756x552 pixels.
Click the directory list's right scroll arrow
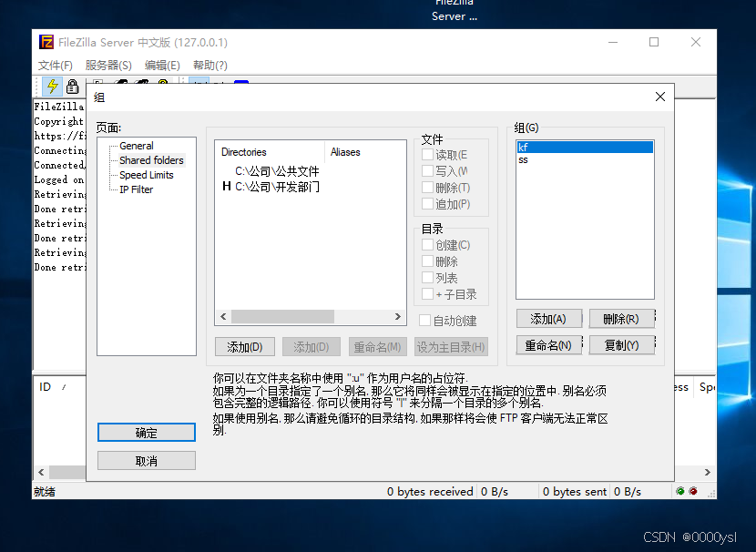point(398,316)
